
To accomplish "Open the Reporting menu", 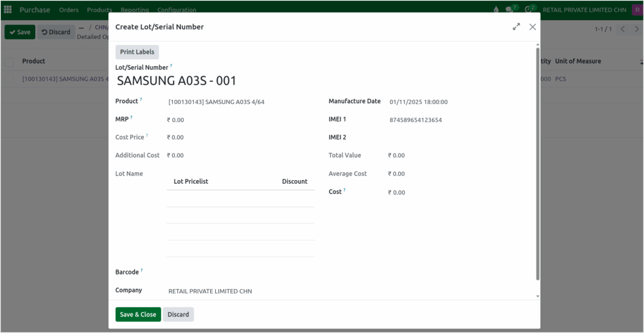I will (x=135, y=10).
